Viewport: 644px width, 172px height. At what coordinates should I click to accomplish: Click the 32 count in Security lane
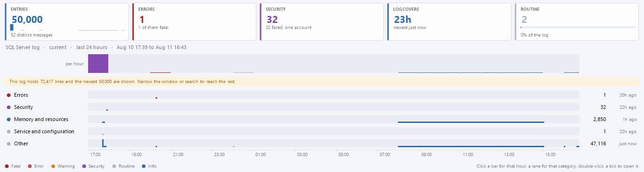[603, 107]
